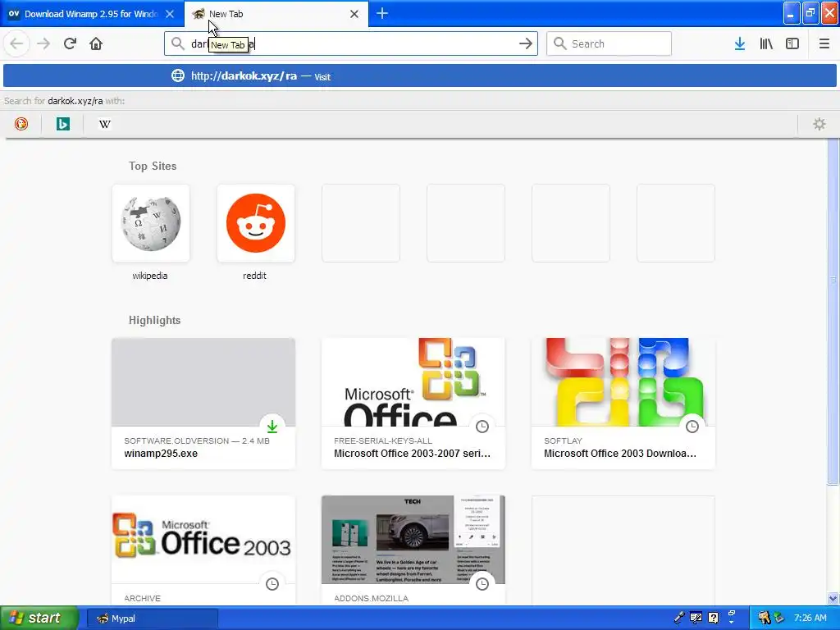
Task: Click the winamp295.exe file name text
Action: 161,453
